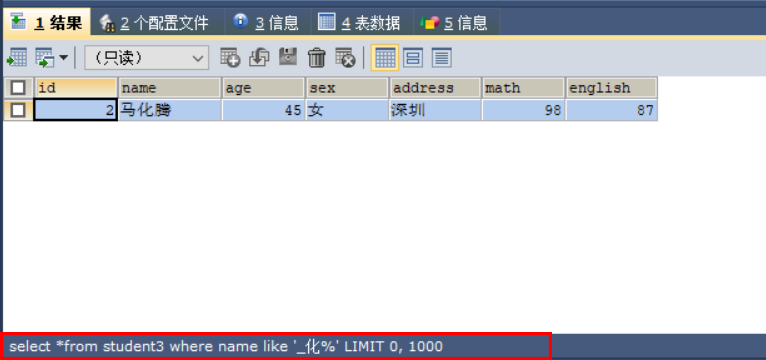Sort by the math column header
The image size is (766, 360).
(x=524, y=88)
